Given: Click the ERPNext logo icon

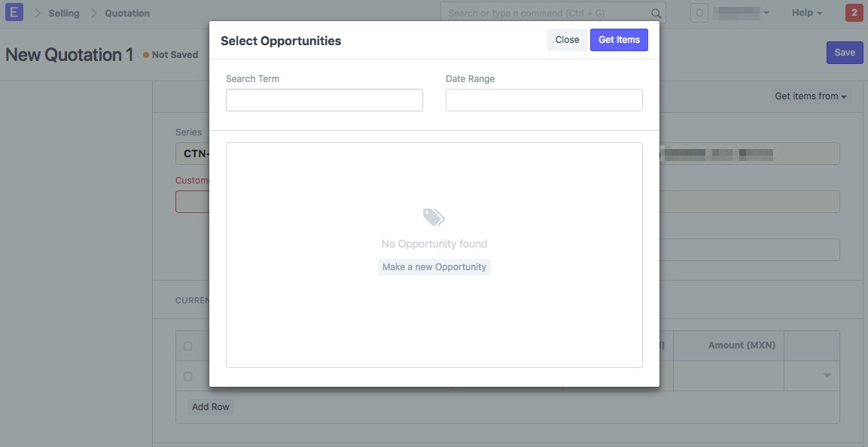Looking at the screenshot, I should [14, 12].
